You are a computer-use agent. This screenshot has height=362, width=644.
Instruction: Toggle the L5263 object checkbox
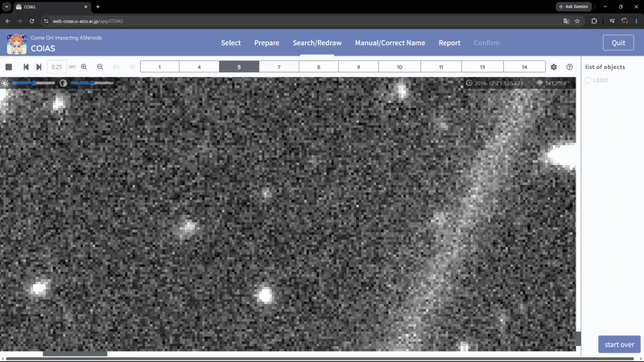(588, 80)
